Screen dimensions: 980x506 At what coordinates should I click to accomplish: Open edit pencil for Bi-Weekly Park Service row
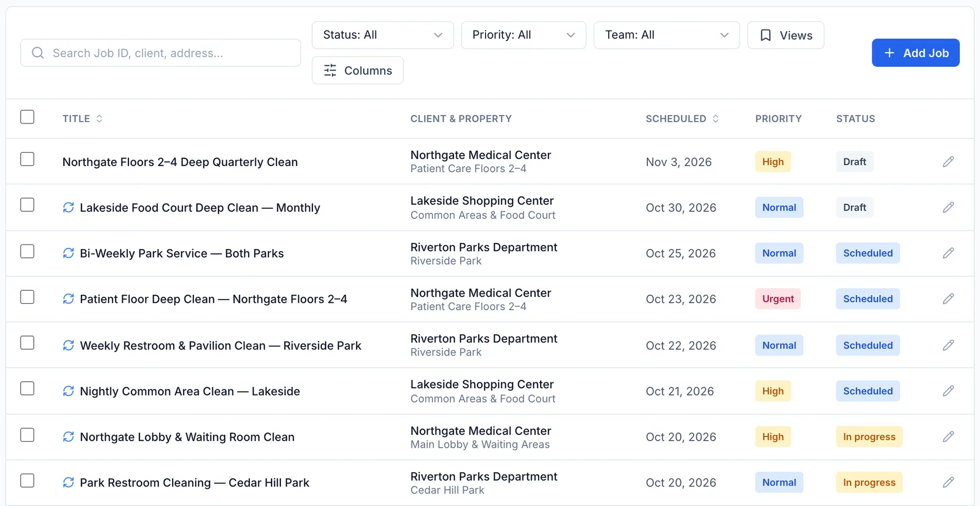[x=948, y=253]
